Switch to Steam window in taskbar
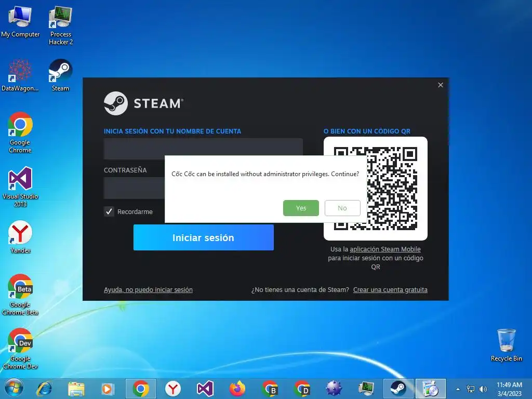This screenshot has width=532, height=399. [x=398, y=389]
